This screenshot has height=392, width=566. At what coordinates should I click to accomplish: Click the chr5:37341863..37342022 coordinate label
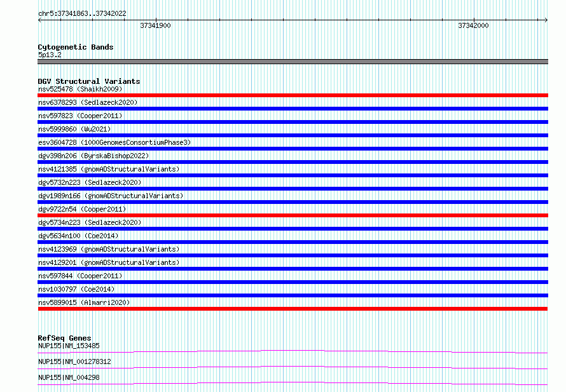(82, 13)
